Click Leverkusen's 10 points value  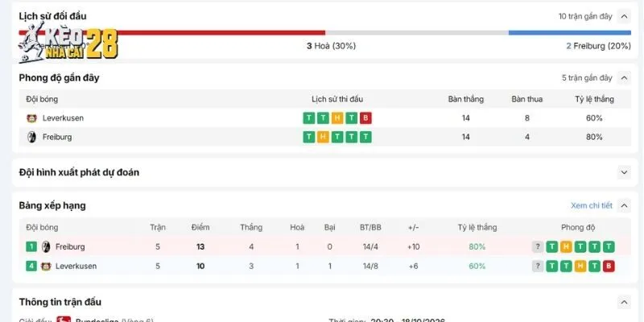pyautogui.click(x=200, y=266)
